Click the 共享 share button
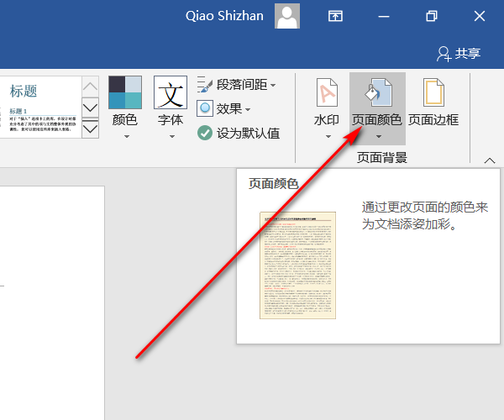Image resolution: width=504 pixels, height=420 pixels. point(459,54)
